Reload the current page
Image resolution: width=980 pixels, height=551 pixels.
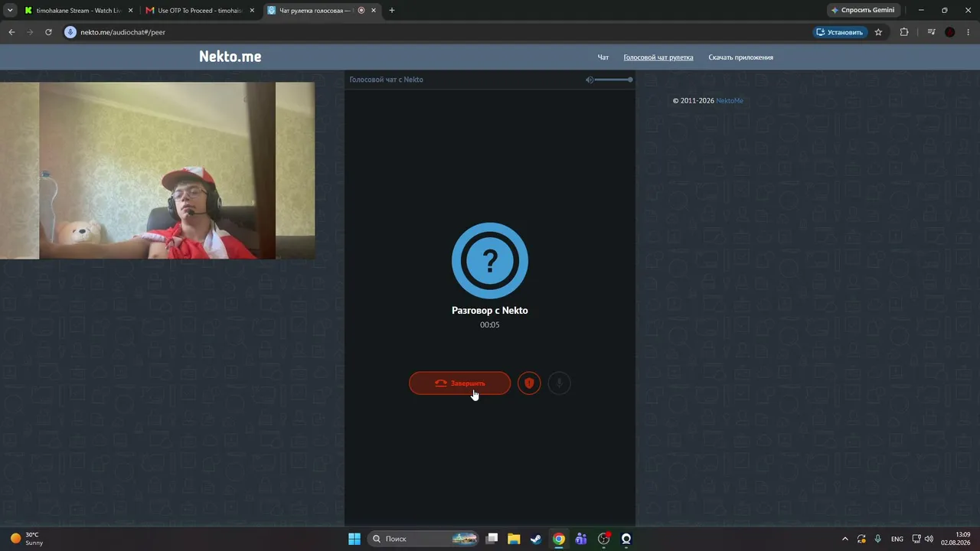pos(48,32)
